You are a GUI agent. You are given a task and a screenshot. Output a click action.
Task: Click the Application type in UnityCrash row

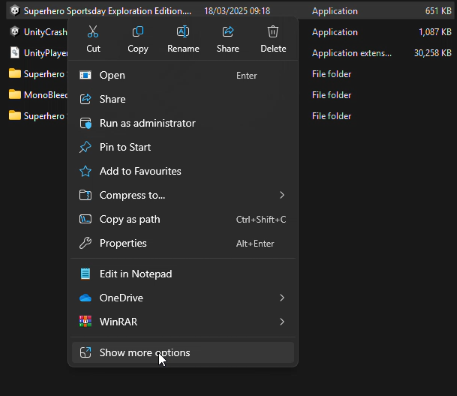click(335, 32)
